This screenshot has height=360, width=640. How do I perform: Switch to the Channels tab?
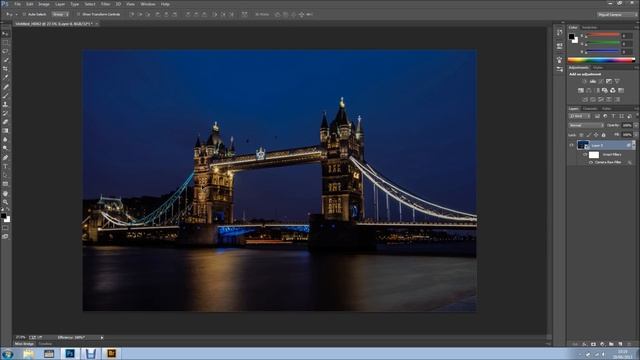pyautogui.click(x=590, y=109)
